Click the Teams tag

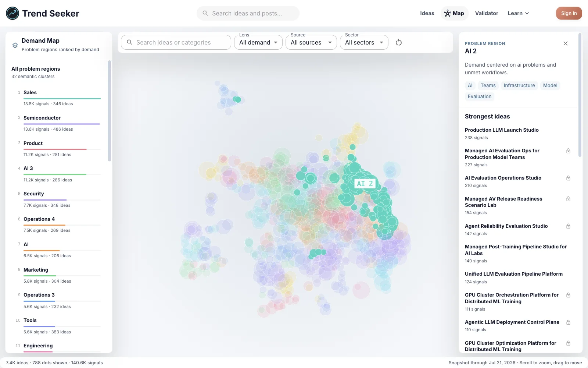click(488, 85)
